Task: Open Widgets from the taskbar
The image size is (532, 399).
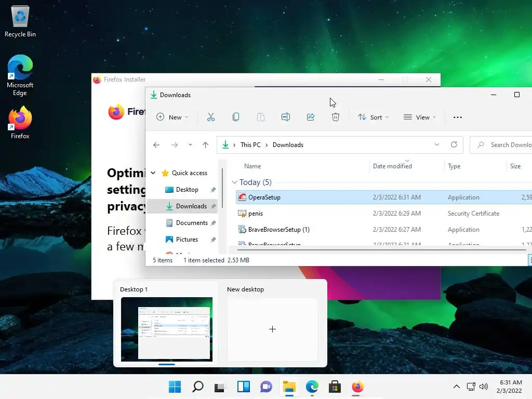Action: [x=243, y=387]
